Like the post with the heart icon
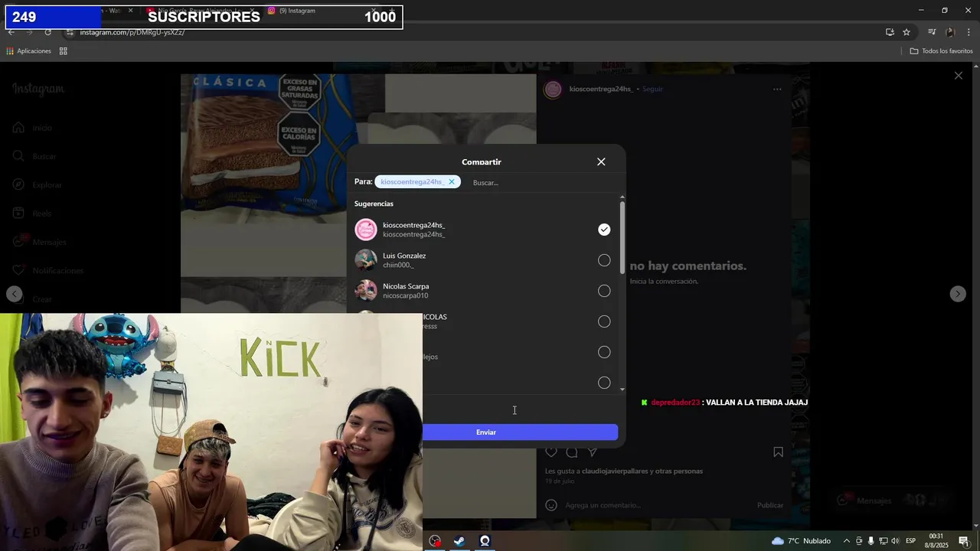 551,452
